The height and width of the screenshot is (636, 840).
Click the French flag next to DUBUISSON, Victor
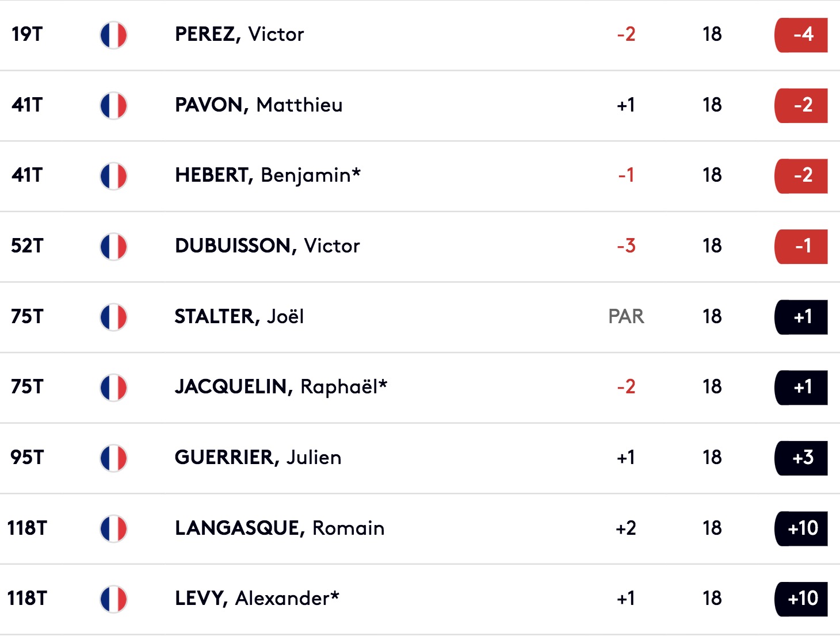[113, 247]
